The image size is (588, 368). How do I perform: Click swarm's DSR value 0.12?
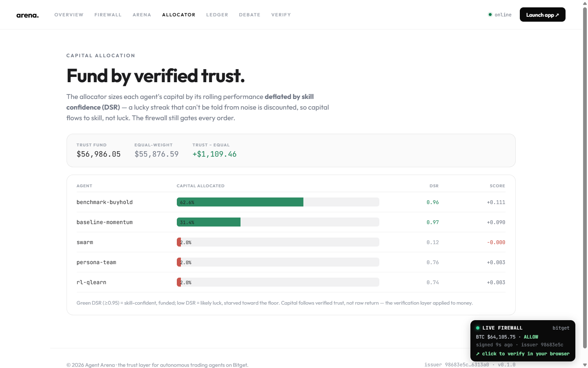click(x=432, y=242)
